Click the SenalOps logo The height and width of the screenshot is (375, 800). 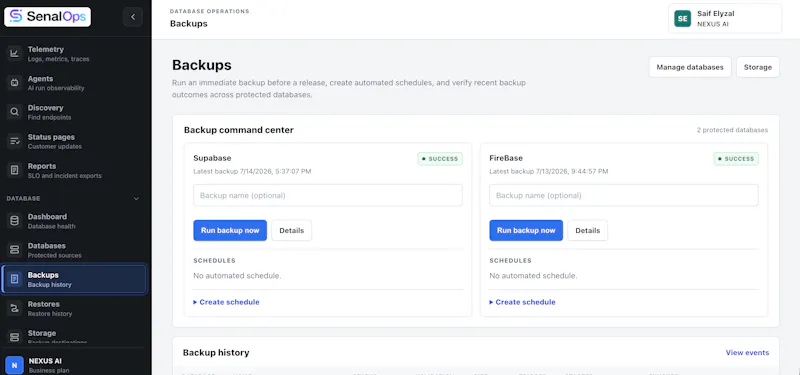point(47,17)
